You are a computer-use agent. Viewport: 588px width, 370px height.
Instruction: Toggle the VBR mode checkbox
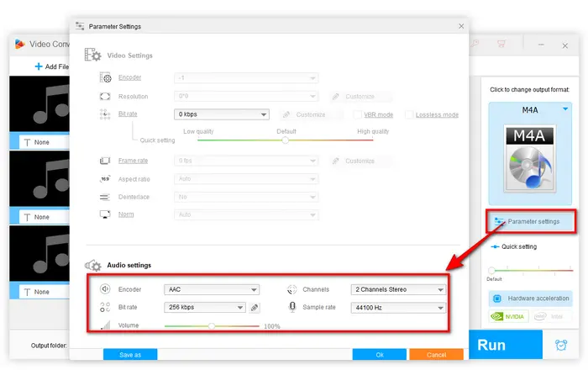pyautogui.click(x=358, y=114)
